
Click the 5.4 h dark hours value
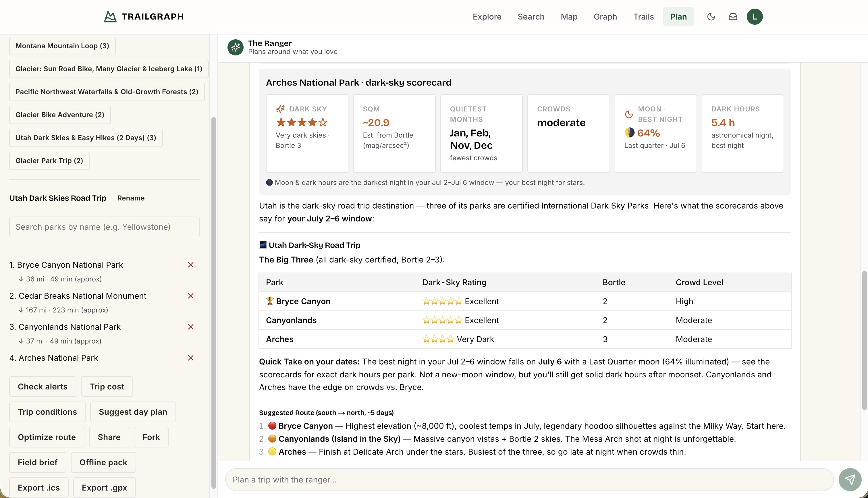(x=723, y=122)
